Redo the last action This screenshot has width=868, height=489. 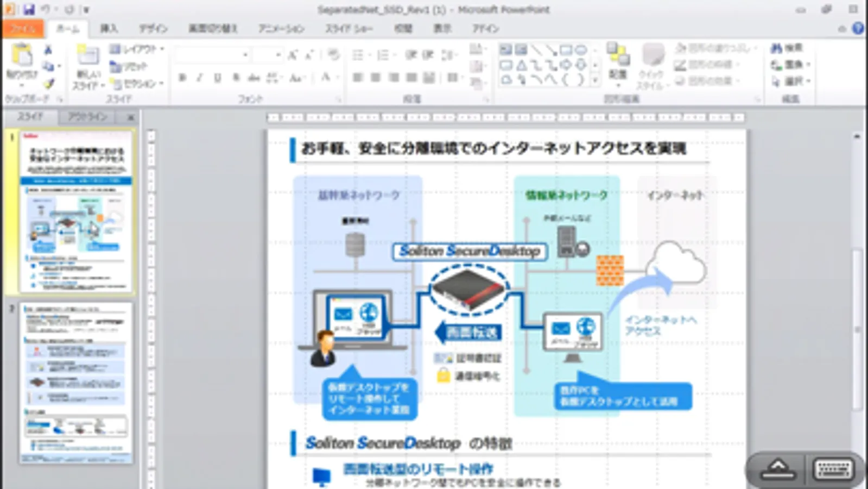[x=69, y=9]
